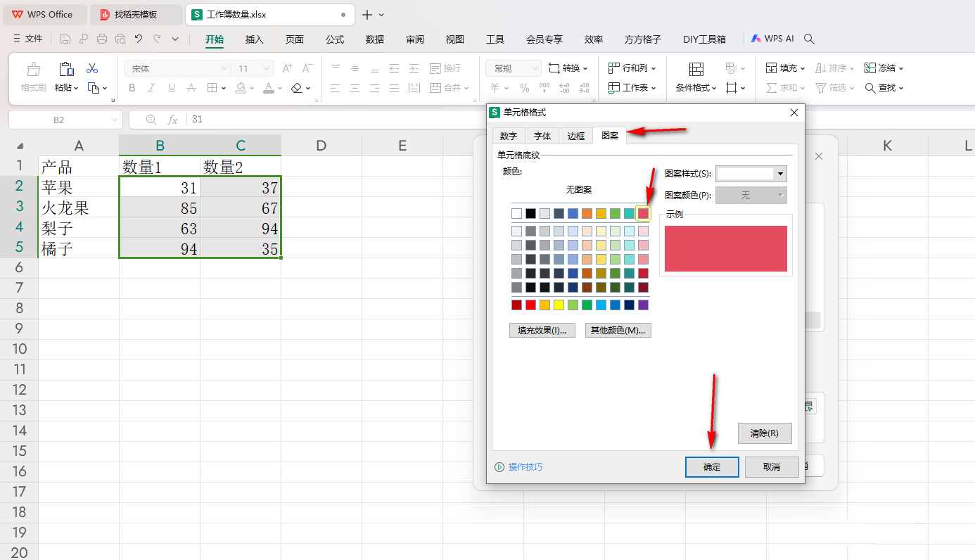Click the Conditional Formatting (条件格式) icon
This screenshot has width=975, height=560.
(696, 69)
